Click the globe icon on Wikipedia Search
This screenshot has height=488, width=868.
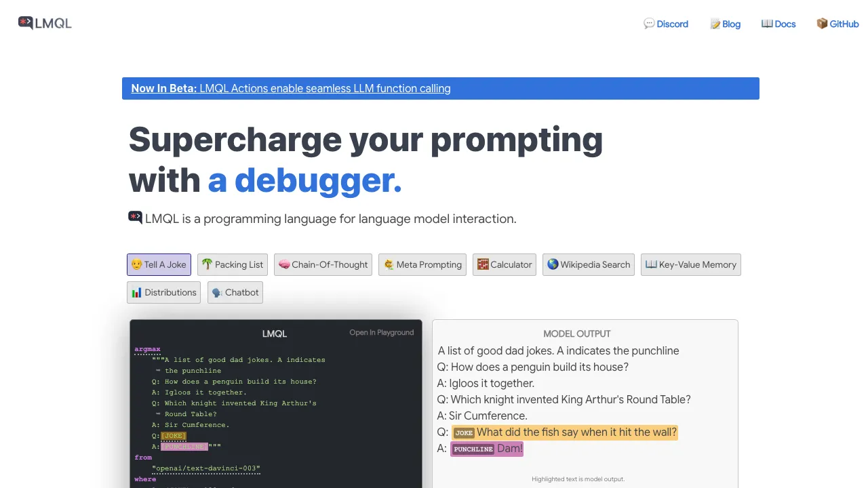click(553, 264)
